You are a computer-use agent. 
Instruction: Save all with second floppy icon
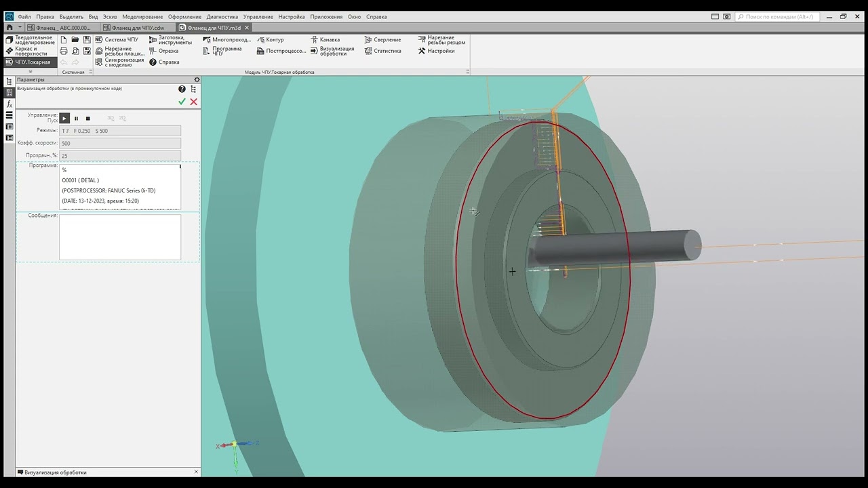(87, 51)
